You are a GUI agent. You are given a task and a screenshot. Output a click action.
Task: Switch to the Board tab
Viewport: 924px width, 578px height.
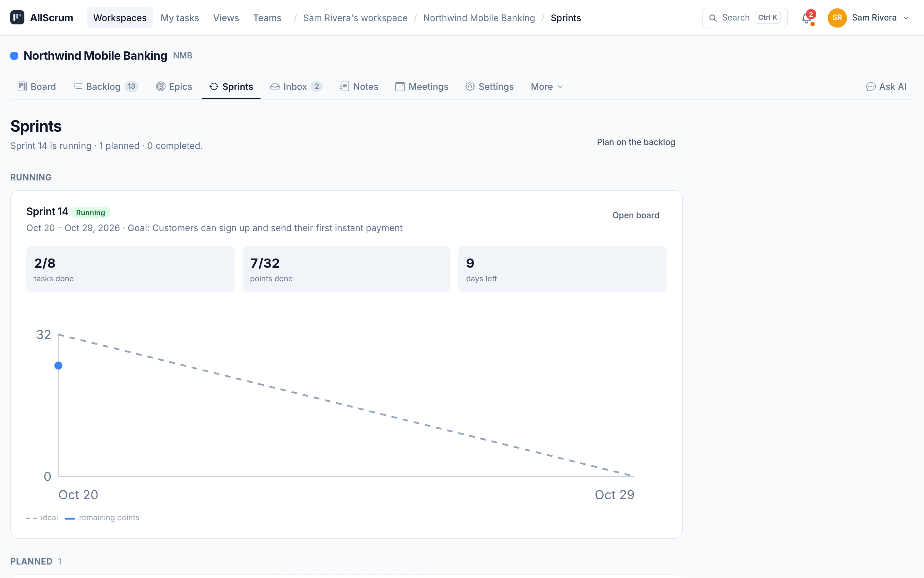click(37, 87)
